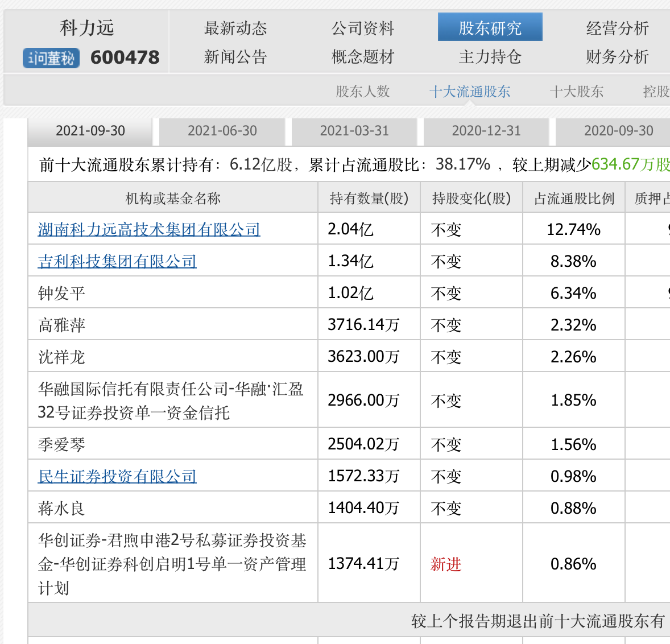Screen dimensions: 670x644
Task: Click the 3716.14万 holding value
Action: point(363,325)
